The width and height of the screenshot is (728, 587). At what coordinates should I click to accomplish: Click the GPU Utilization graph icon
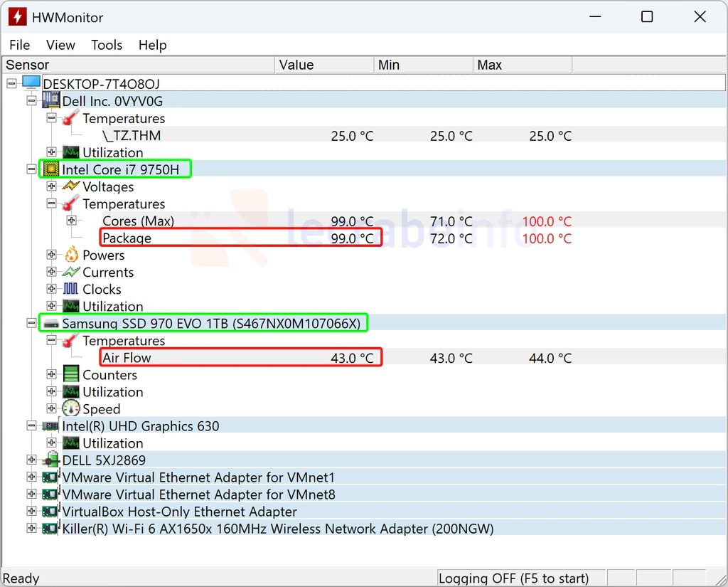tap(71, 443)
